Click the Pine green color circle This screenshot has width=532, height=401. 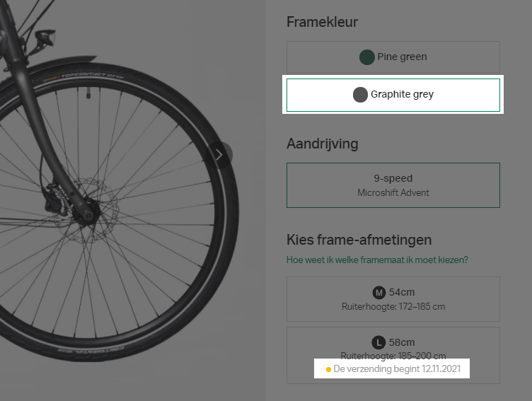(366, 57)
